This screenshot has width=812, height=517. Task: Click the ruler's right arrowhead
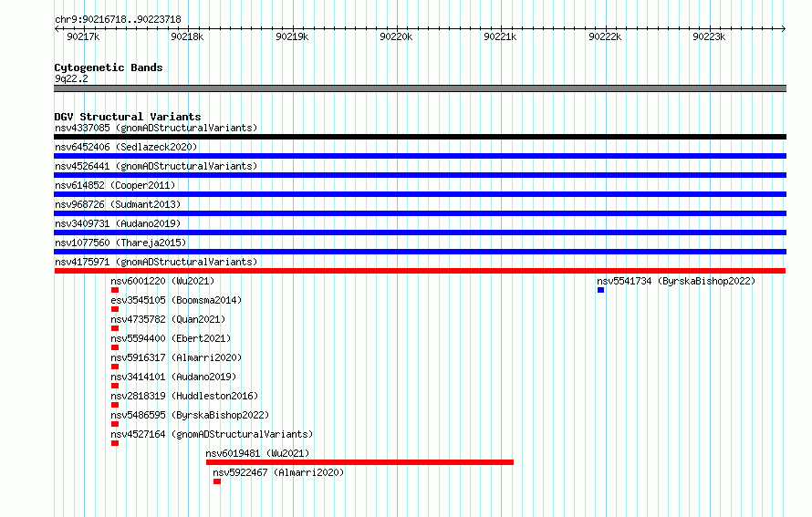[x=784, y=28]
